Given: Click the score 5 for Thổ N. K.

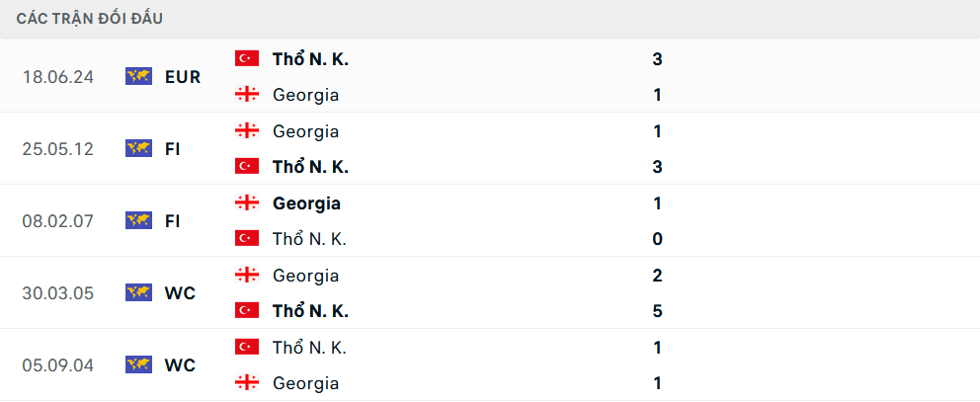Looking at the screenshot, I should pyautogui.click(x=657, y=311).
